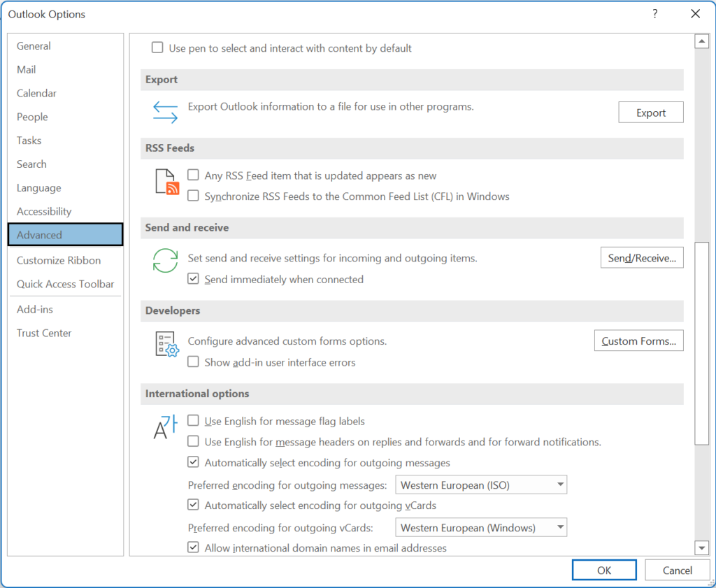The image size is (716, 588).
Task: Click the Developers custom forms gear icon
Action: (x=166, y=344)
